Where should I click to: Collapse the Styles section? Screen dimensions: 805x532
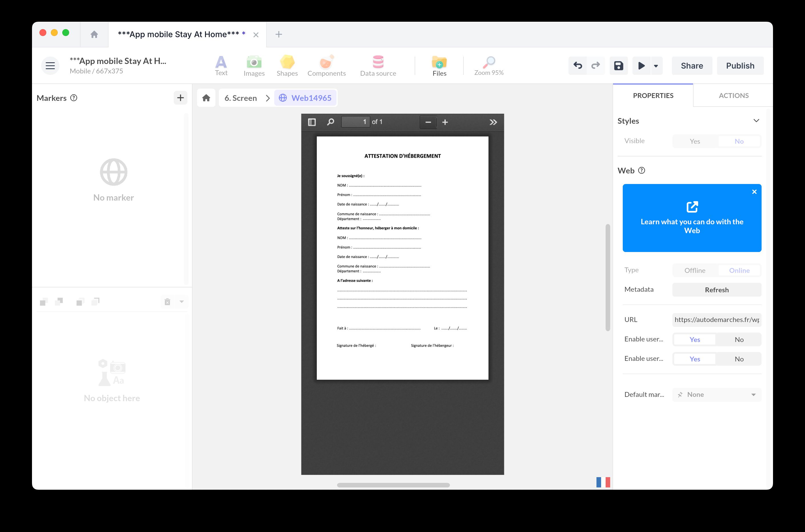click(756, 121)
